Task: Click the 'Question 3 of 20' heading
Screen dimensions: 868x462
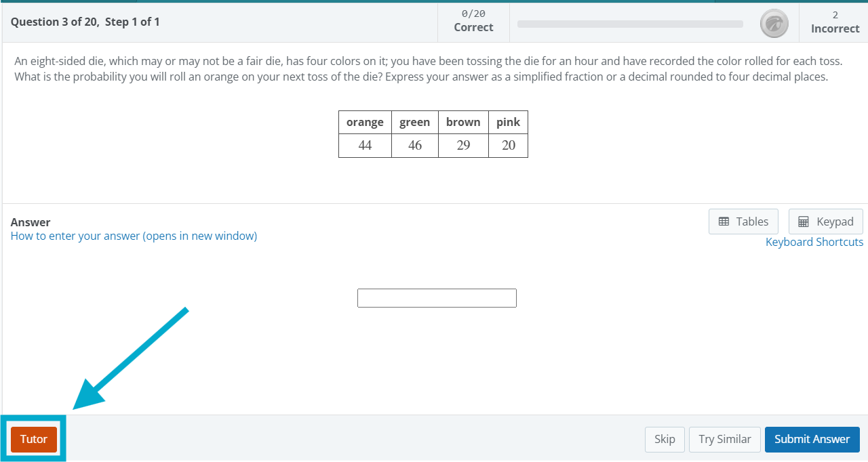Action: coord(85,22)
